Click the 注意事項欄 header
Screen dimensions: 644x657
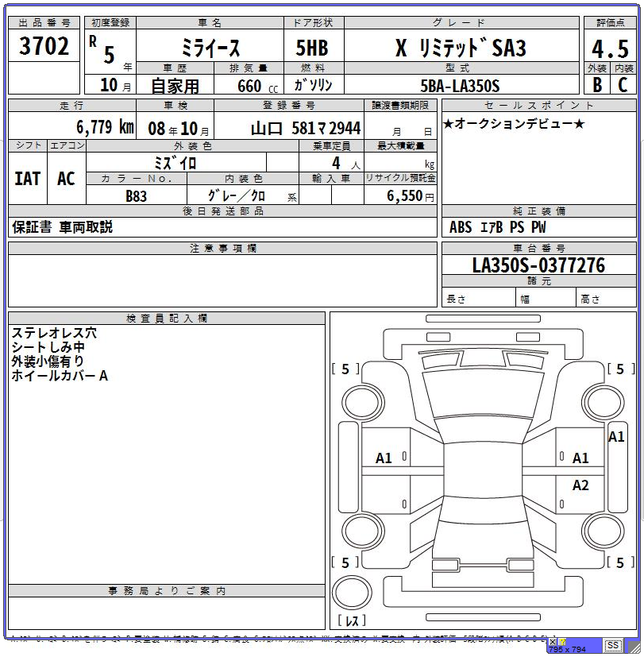(x=223, y=249)
